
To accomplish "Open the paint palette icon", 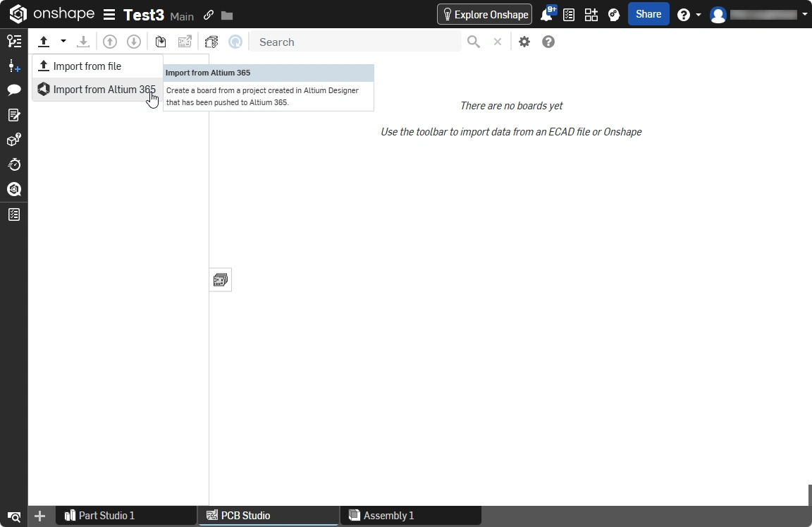I will coord(614,15).
